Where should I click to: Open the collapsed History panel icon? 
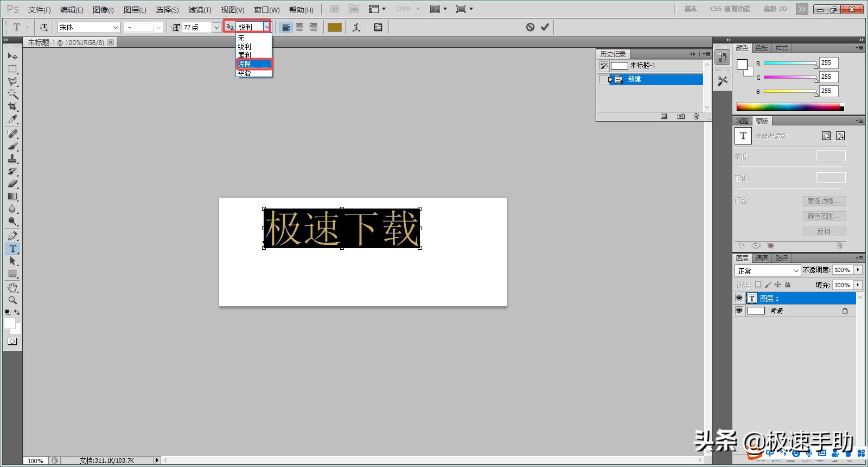point(722,57)
